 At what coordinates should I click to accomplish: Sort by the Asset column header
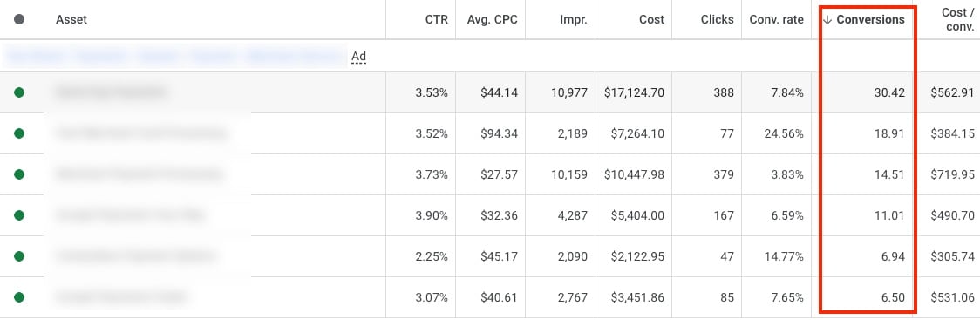[x=71, y=19]
